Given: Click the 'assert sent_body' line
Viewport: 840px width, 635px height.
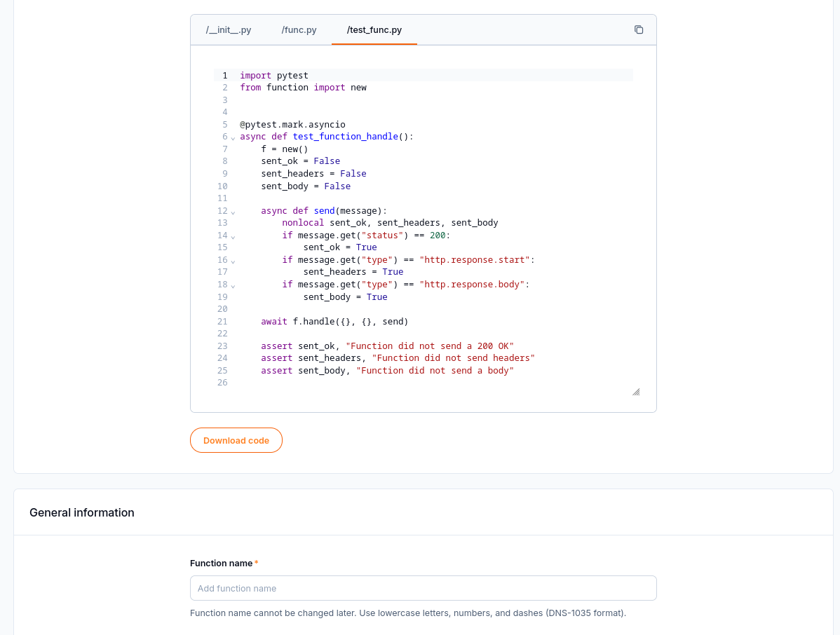Looking at the screenshot, I should click(x=387, y=371).
